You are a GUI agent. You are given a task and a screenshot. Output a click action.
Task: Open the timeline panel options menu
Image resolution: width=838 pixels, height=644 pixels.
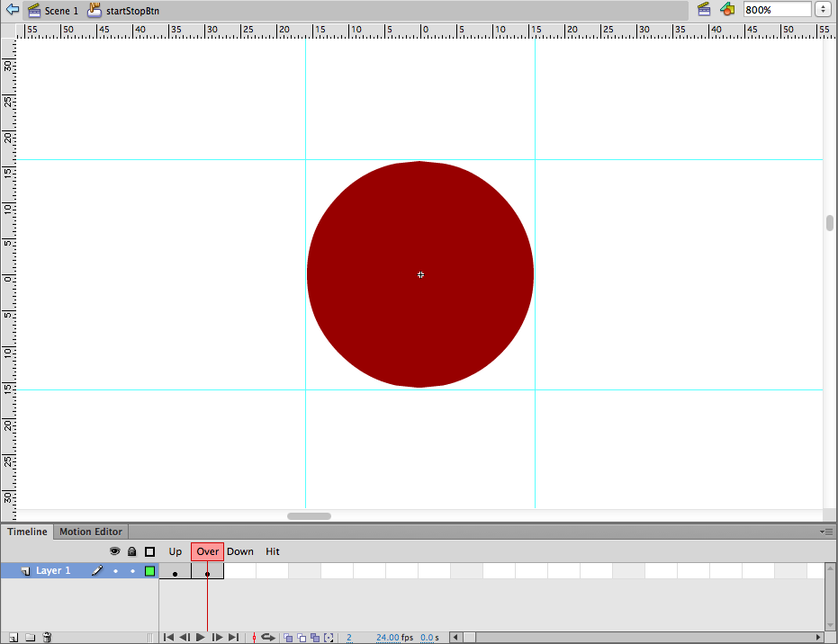pyautogui.click(x=826, y=532)
